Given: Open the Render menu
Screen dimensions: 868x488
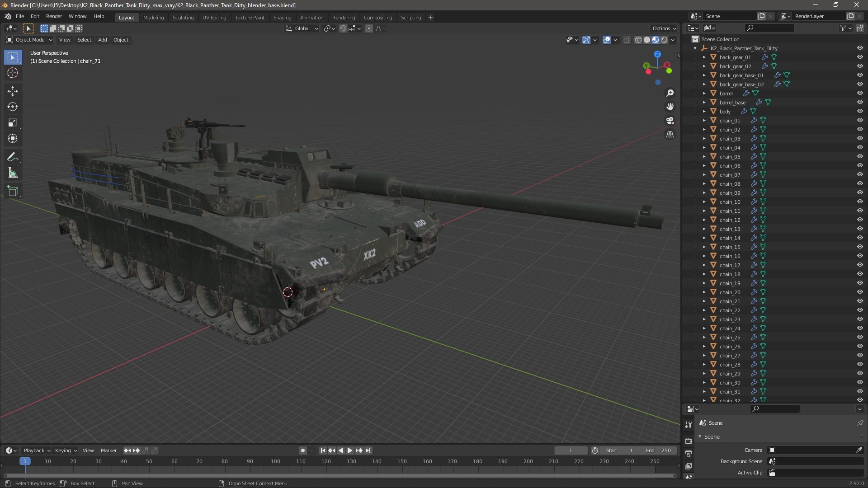Looking at the screenshot, I should coord(54,16).
